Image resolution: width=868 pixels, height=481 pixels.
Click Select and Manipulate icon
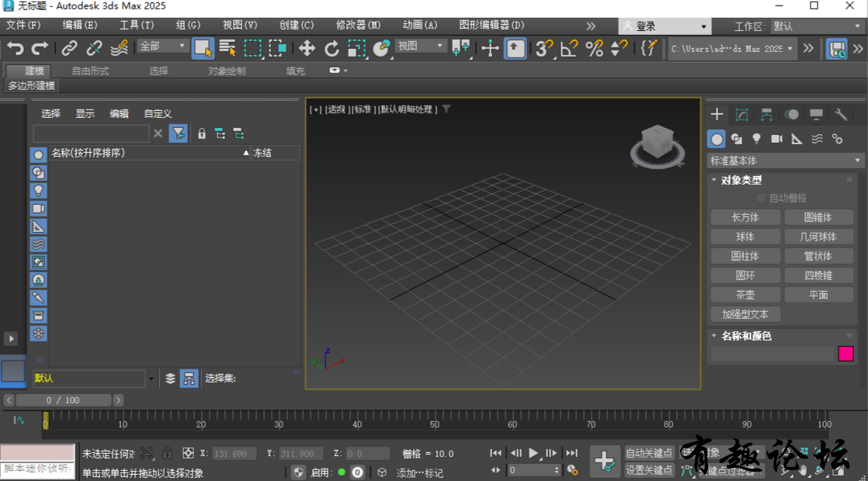(x=490, y=49)
